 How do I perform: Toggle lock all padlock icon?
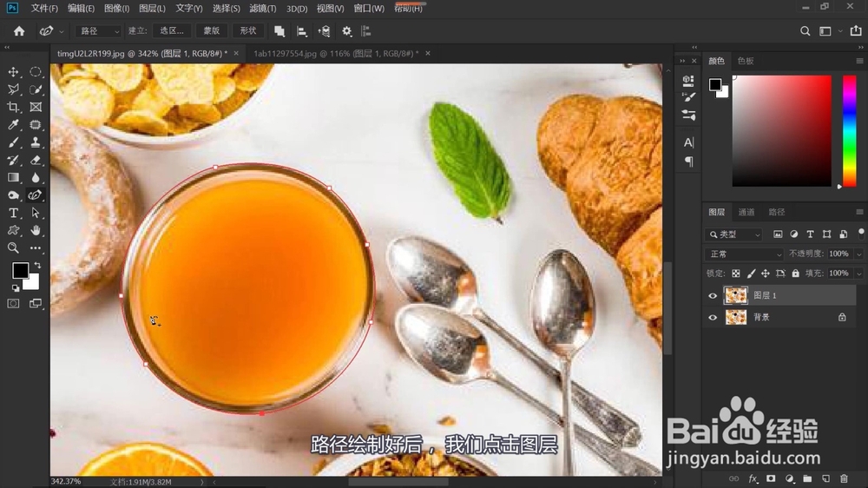795,273
